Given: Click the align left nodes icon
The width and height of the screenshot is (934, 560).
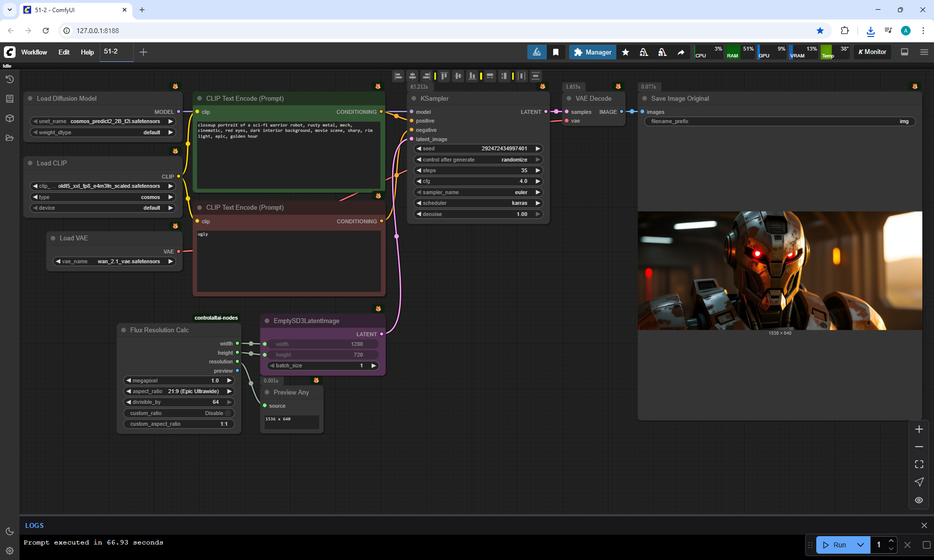Looking at the screenshot, I should click(398, 76).
